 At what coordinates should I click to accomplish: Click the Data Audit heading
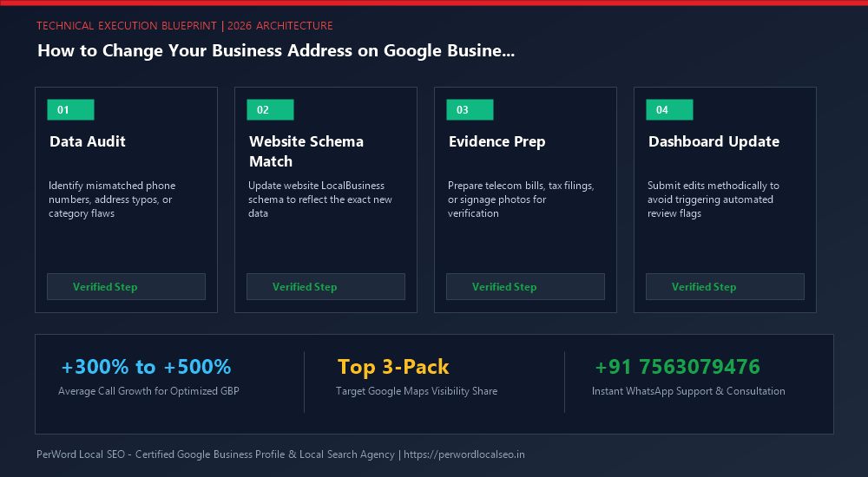(x=88, y=141)
